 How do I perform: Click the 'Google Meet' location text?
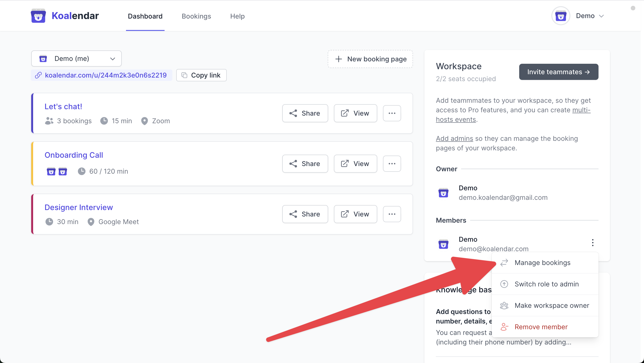(119, 222)
